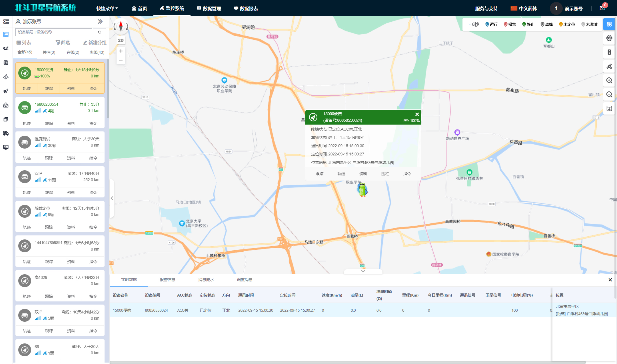The width and height of the screenshot is (617, 364).
Task: Open the 筛选 filter options
Action: point(63,43)
